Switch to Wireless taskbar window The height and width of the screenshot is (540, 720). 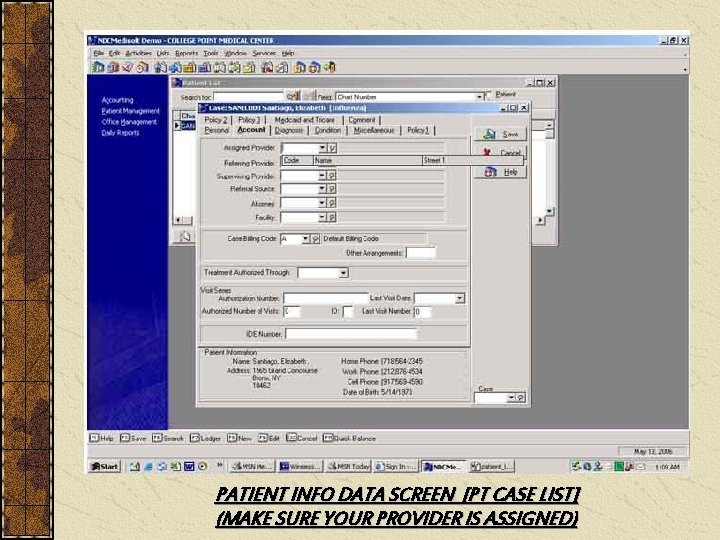pos(300,467)
